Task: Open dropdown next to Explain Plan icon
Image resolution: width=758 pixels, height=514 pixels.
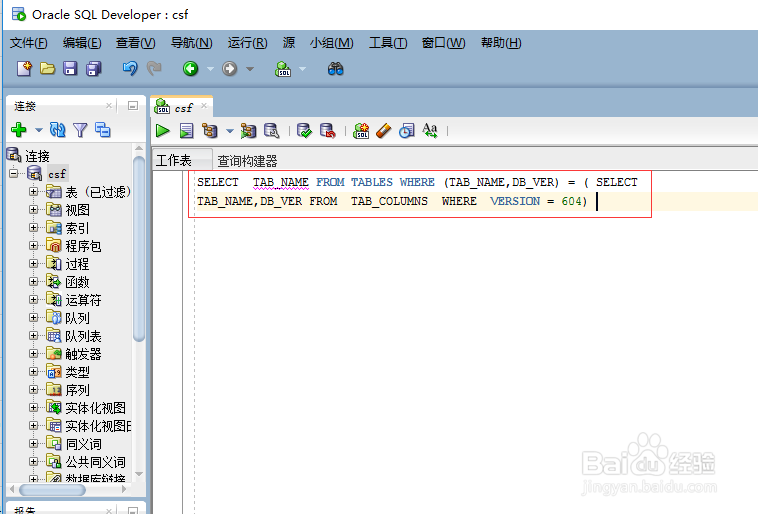Action: (230, 131)
